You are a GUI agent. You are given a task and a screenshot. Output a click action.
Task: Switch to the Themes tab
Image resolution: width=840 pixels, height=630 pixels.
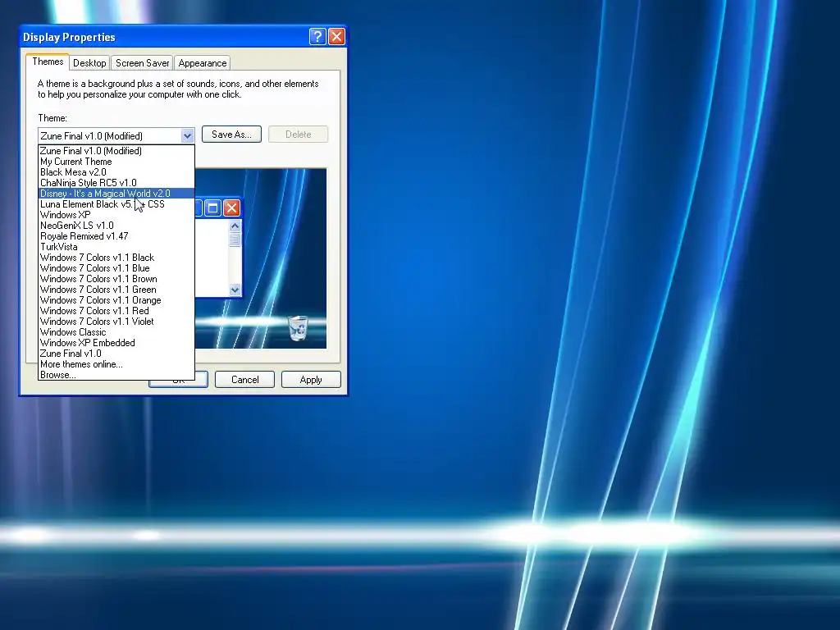pos(48,62)
